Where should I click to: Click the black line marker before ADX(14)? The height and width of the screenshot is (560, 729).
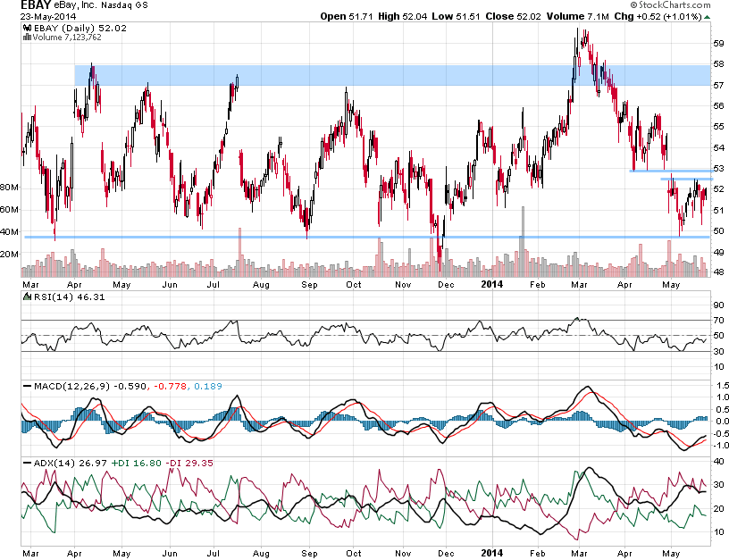(x=28, y=464)
